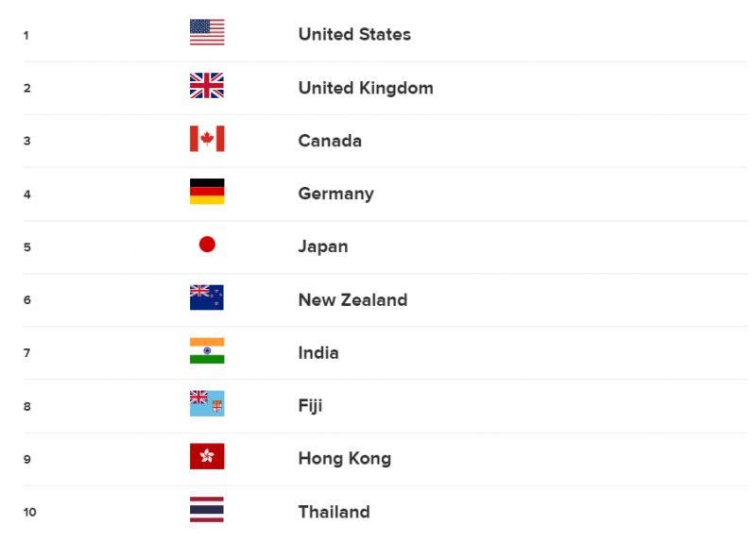Click the New Zealand flag icon

click(x=207, y=297)
